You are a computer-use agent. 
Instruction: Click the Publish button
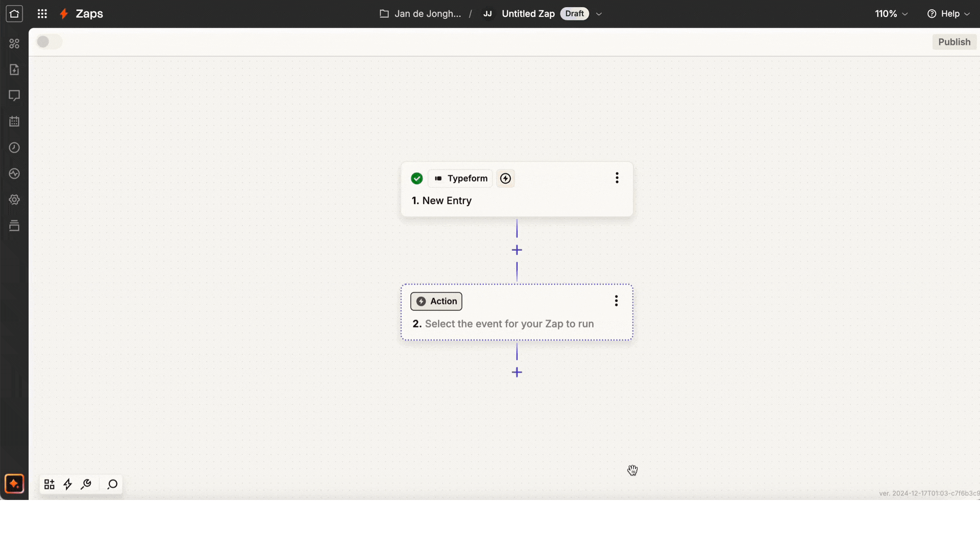954,42
